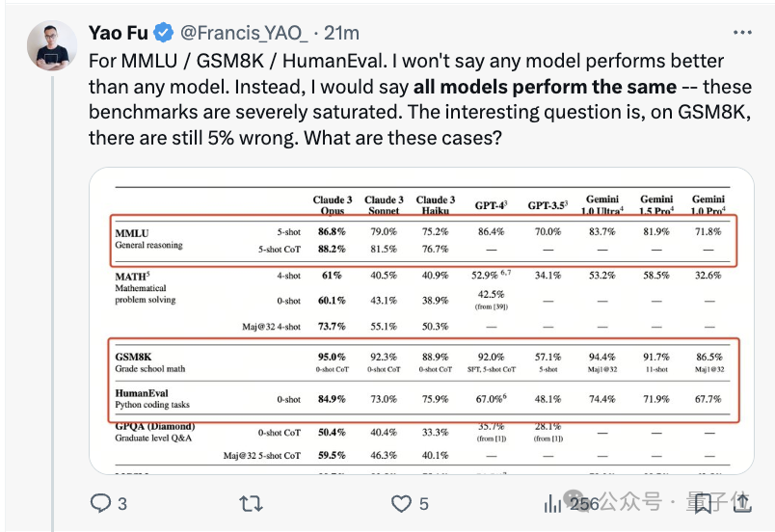This screenshot has width=775, height=532.
Task: Click the Claude 3 Opus column header
Action: coord(330,204)
